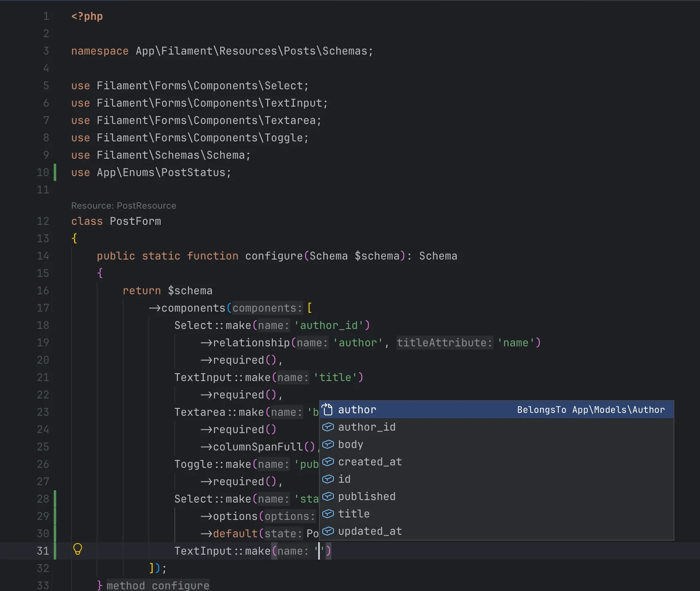This screenshot has height=591, width=700.
Task: Click the 'Filament\Schemas\Schema' import line
Action: [161, 155]
